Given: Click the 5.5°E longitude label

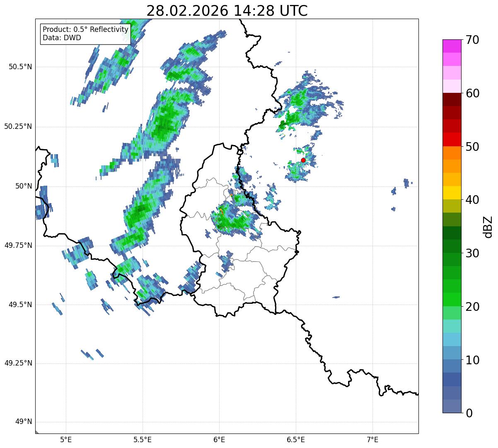Looking at the screenshot, I should coord(143,439).
